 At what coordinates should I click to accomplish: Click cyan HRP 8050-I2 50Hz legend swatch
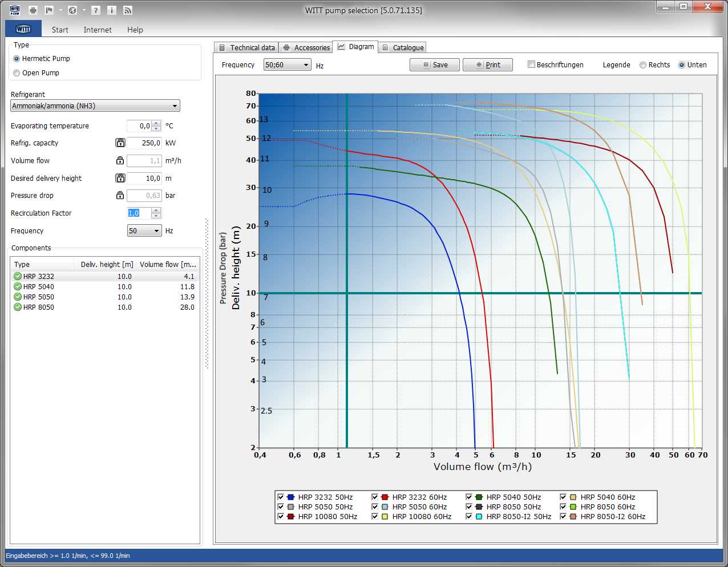tap(479, 516)
